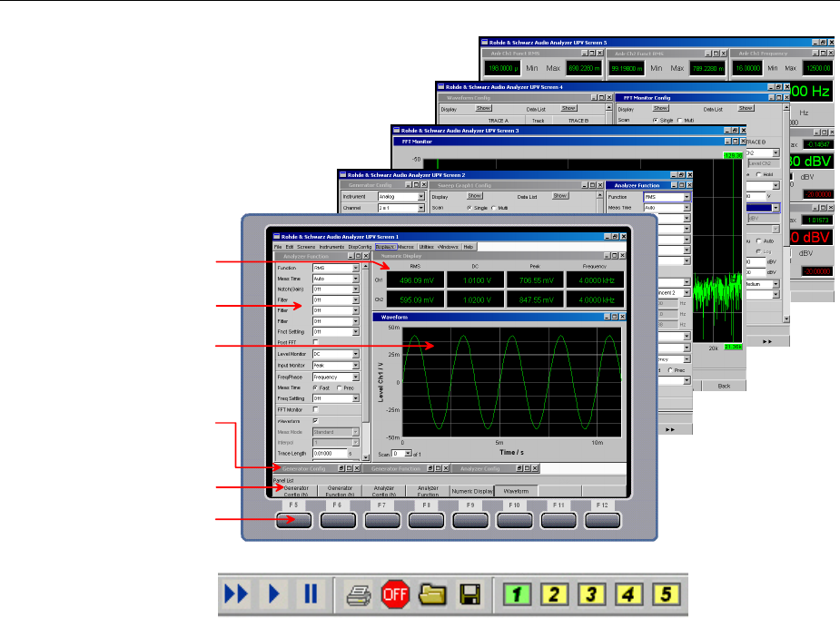Switch to screen 5 via yellow icon
The width and height of the screenshot is (840, 618).
point(666,593)
